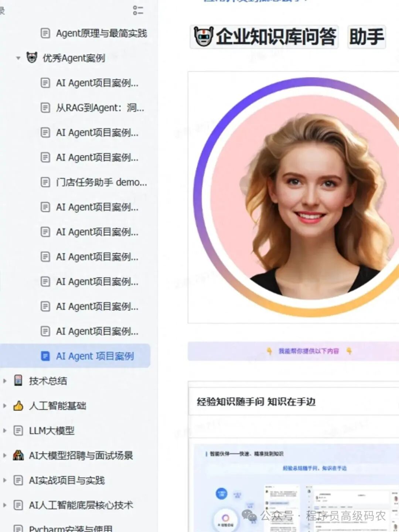399x532 pixels.
Task: Click the 智能伙伴 diagram image at the bottom
Action: pos(296,488)
